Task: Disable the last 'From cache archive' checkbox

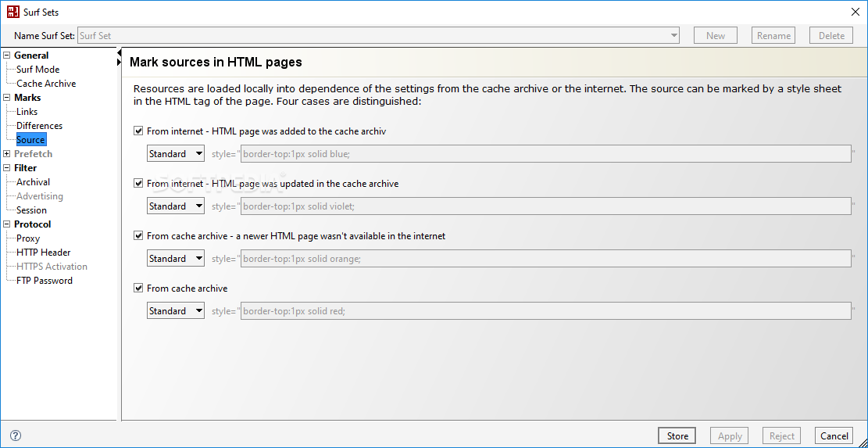Action: click(139, 289)
